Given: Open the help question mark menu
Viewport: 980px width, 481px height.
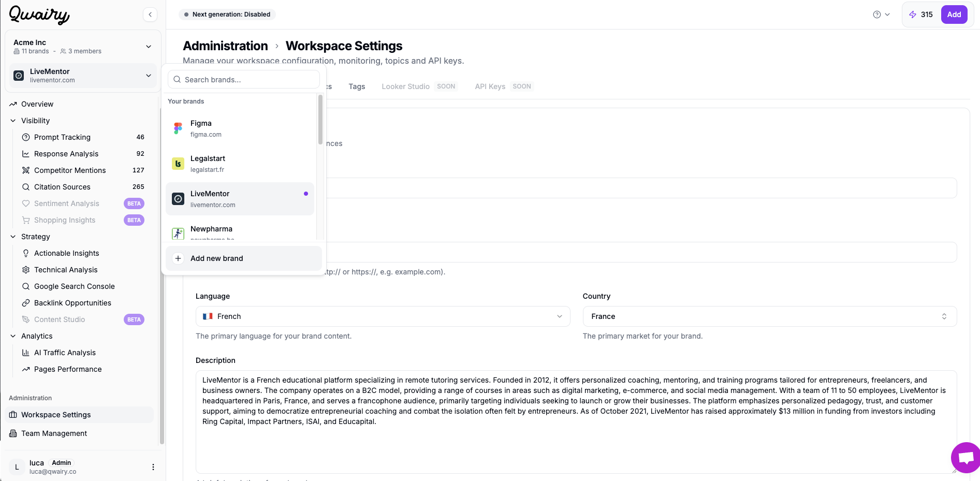Looking at the screenshot, I should 881,14.
